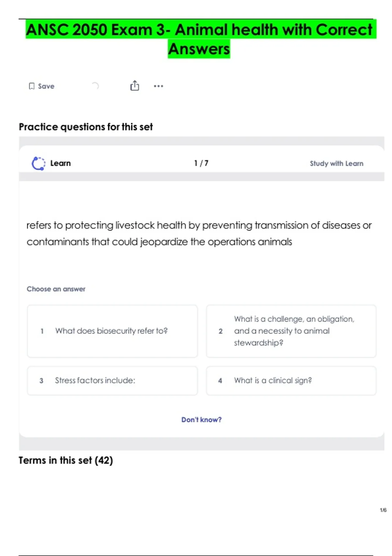This screenshot has width=392, height=556.
Task: Click the 'Practice questions for this set' heading
Action: 86,127
